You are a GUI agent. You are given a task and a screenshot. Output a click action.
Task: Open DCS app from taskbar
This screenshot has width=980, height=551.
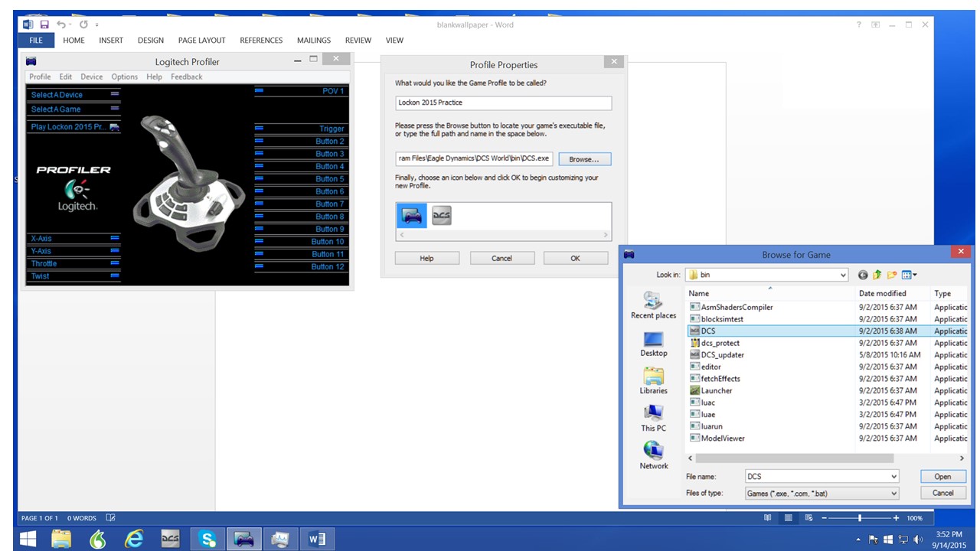[171, 540]
